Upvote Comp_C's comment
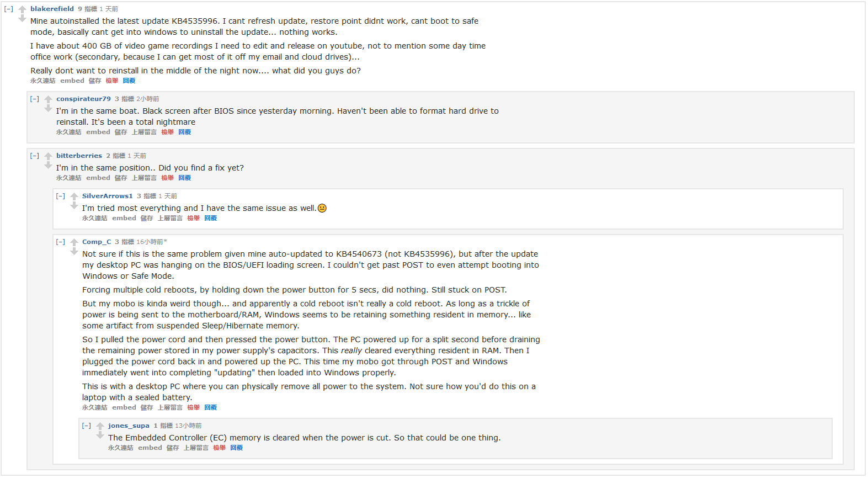 coord(74,242)
